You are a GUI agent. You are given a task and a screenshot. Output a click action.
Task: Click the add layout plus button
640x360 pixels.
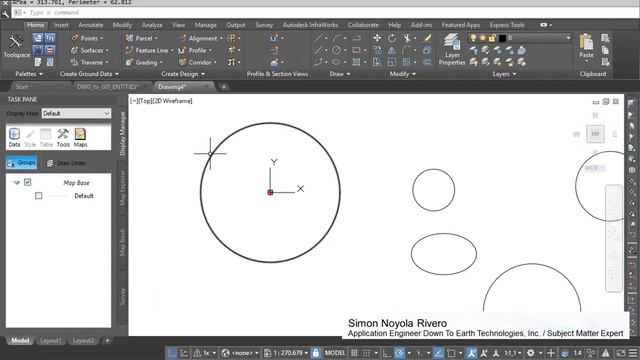click(107, 340)
